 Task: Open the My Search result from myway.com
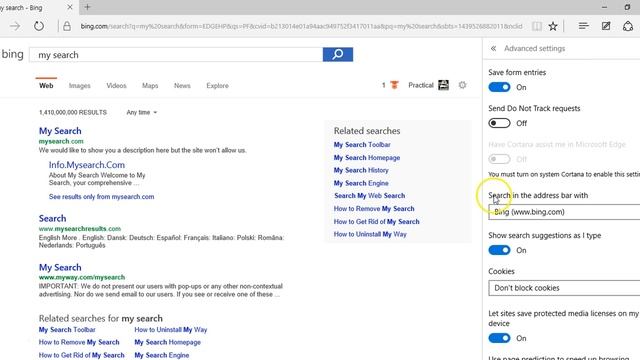point(60,267)
